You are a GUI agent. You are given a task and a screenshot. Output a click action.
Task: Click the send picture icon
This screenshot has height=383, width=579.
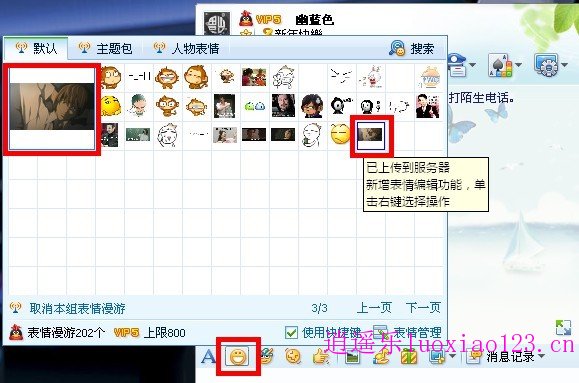(x=352, y=356)
